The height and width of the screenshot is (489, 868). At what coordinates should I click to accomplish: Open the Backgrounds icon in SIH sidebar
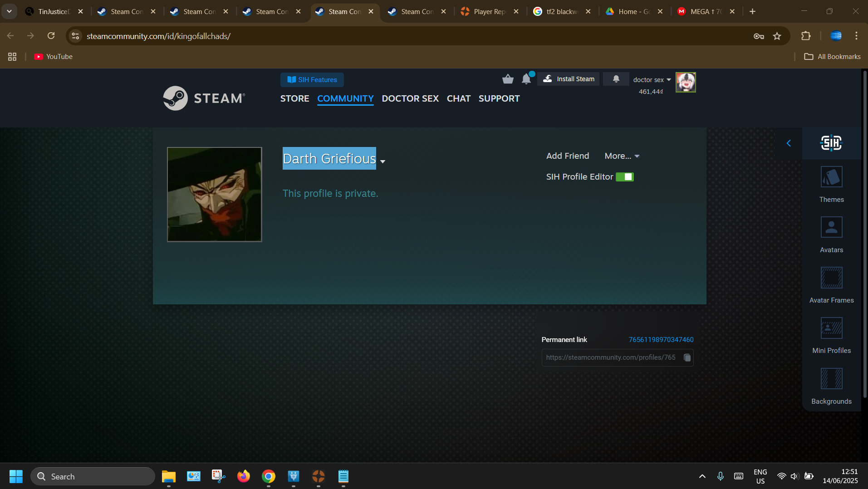pos(831,379)
